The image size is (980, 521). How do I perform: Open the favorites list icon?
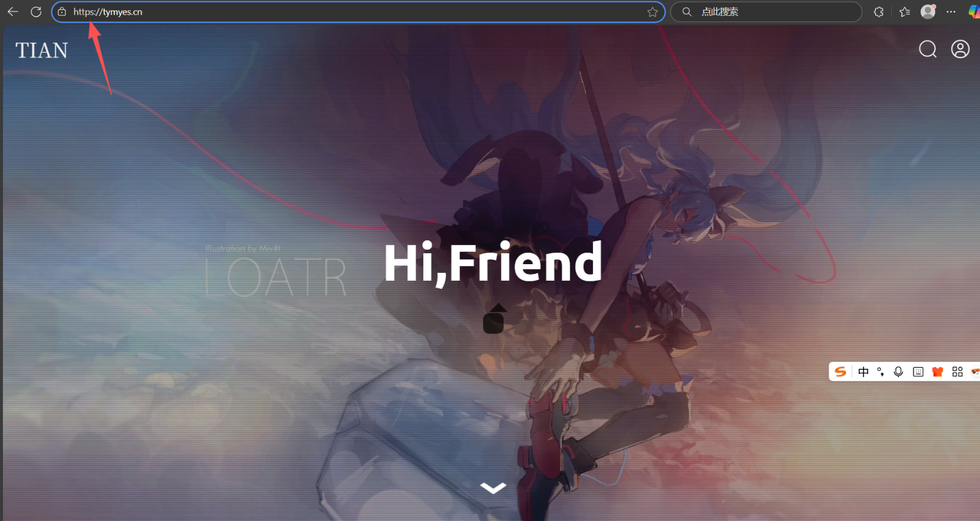(905, 12)
